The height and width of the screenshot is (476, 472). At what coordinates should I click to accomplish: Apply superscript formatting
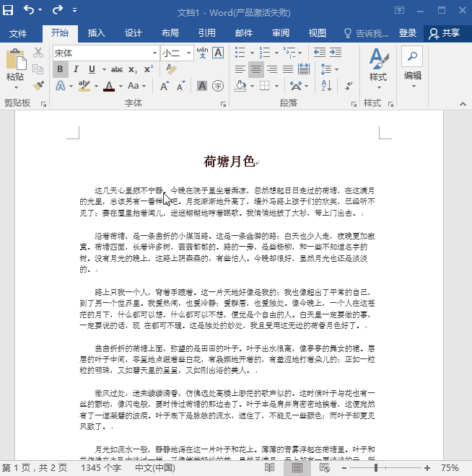coord(149,69)
